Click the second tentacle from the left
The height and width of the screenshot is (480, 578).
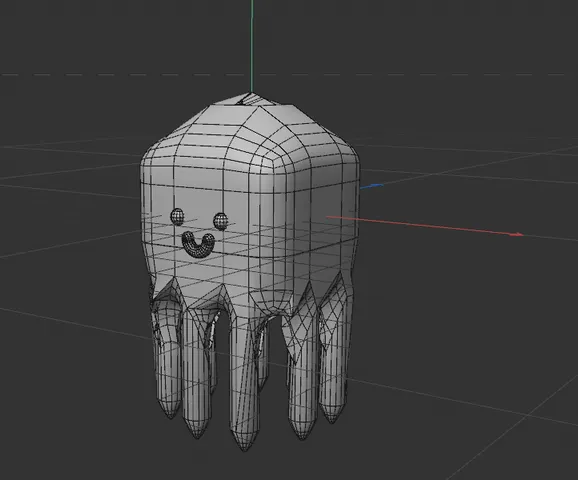[x=196, y=372]
